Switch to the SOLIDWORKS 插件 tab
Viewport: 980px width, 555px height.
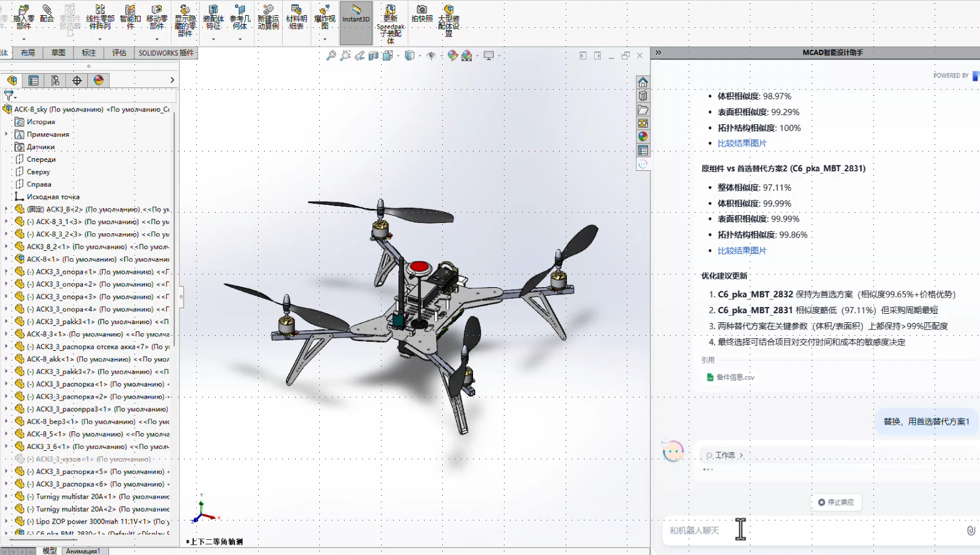pyautogui.click(x=166, y=53)
